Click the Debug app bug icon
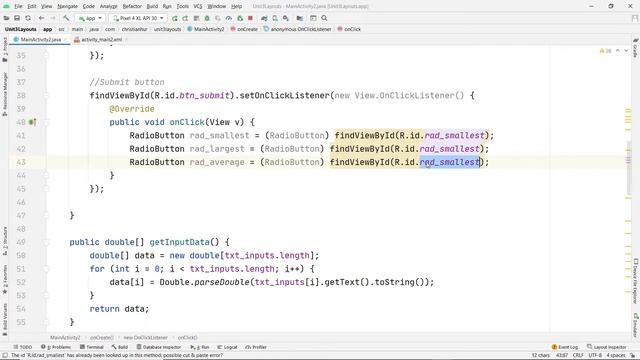 click(x=207, y=18)
